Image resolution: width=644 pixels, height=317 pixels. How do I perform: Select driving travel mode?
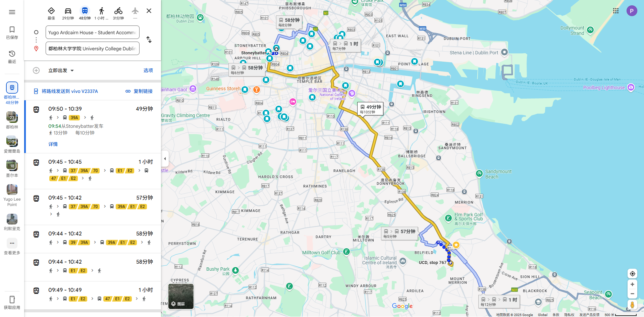pyautogui.click(x=68, y=13)
